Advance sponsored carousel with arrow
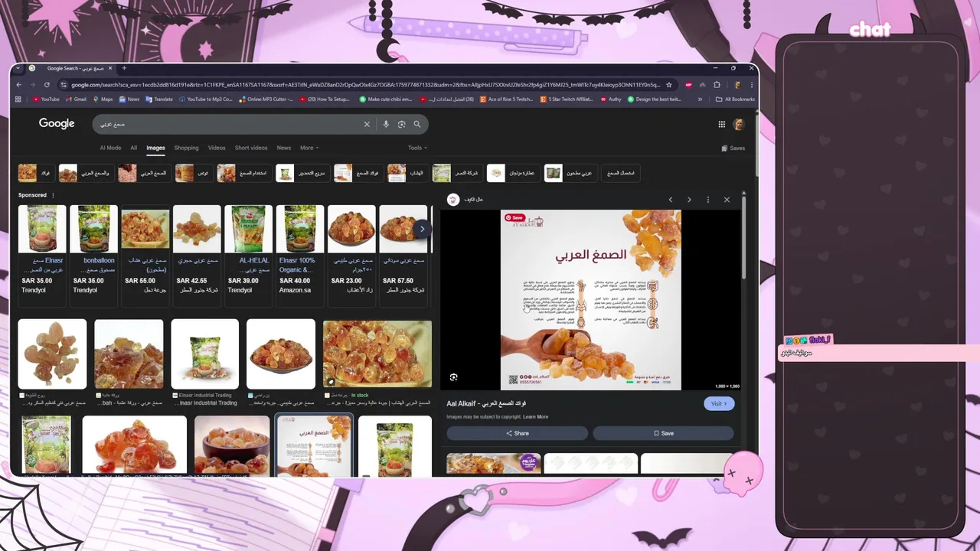 pyautogui.click(x=422, y=229)
